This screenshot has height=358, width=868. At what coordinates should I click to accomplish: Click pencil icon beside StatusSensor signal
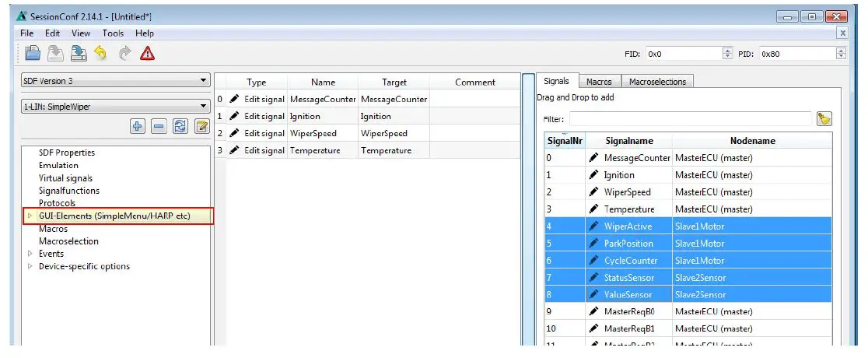(x=594, y=278)
